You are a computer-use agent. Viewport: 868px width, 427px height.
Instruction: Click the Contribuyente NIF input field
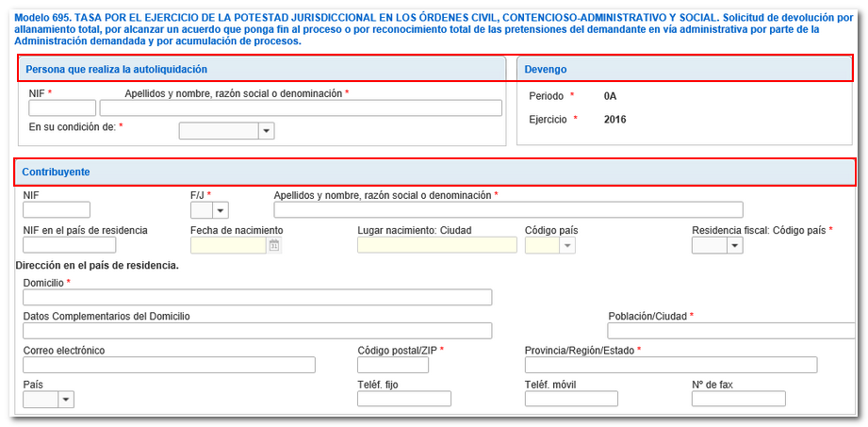coord(57,210)
